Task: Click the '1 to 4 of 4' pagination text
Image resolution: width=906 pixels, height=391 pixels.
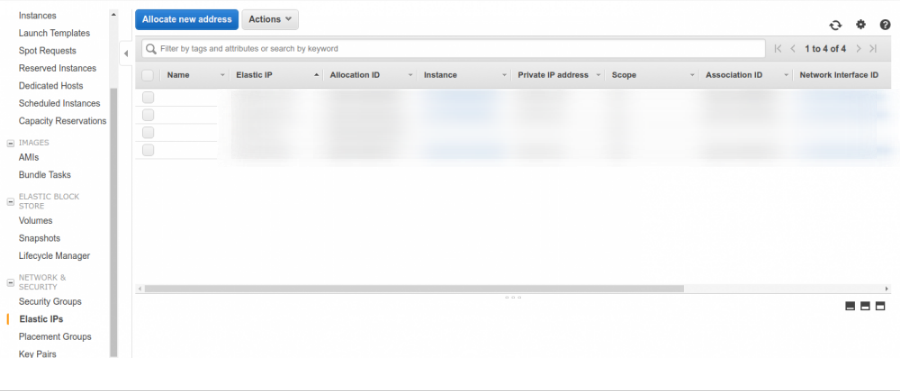Action: 825,49
